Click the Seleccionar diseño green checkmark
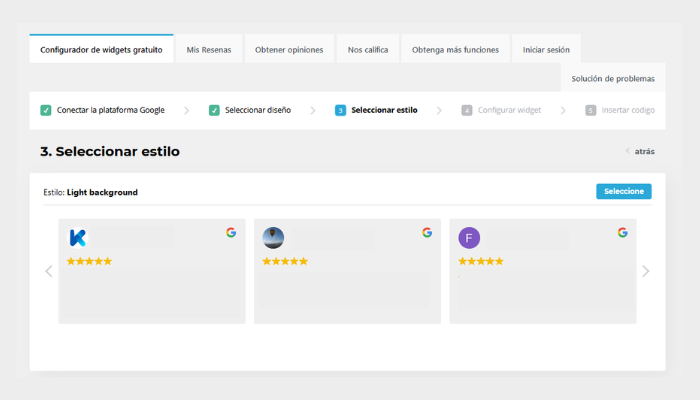The width and height of the screenshot is (700, 400). click(x=214, y=110)
